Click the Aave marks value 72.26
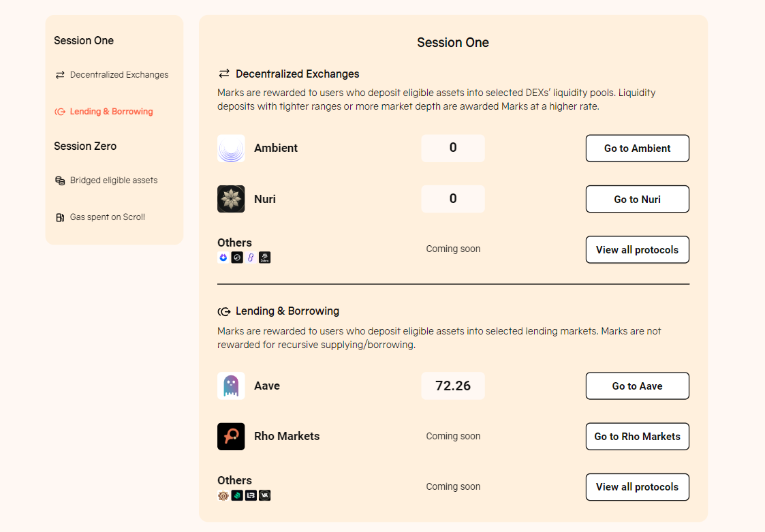The height and width of the screenshot is (532, 765). click(x=453, y=386)
